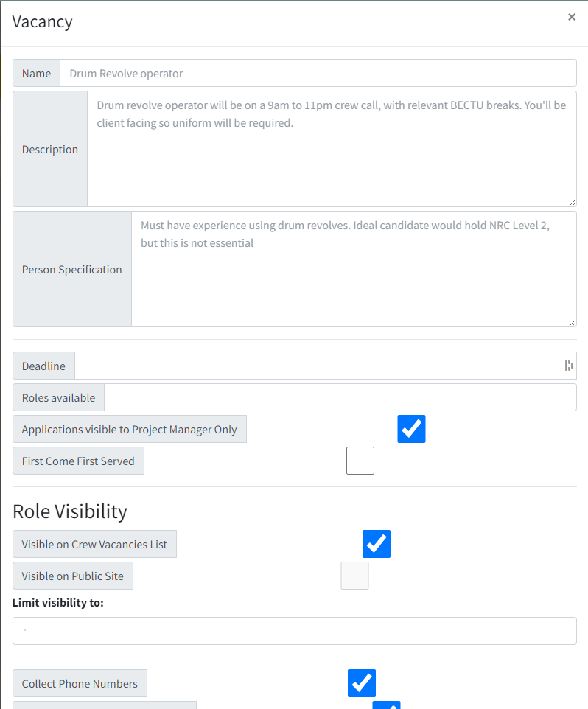Uncheck Applications visible to Project Manager Only
588x709 pixels.
[411, 428]
